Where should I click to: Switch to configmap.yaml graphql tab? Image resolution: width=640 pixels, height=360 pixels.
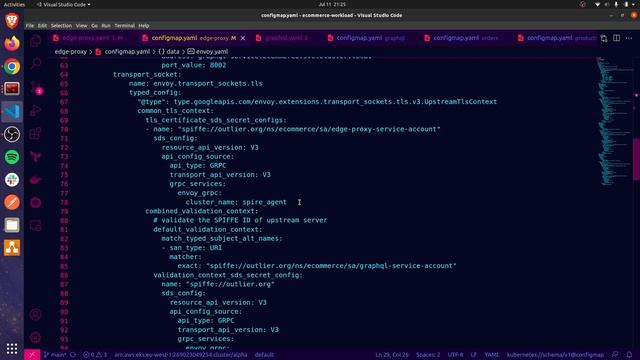(369, 38)
